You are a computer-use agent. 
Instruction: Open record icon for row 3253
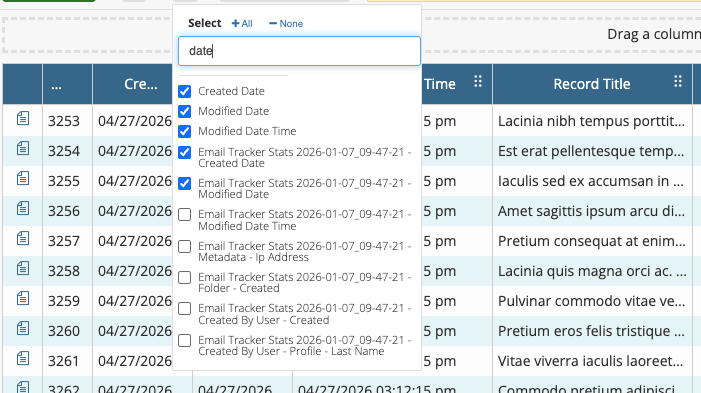pos(23,118)
